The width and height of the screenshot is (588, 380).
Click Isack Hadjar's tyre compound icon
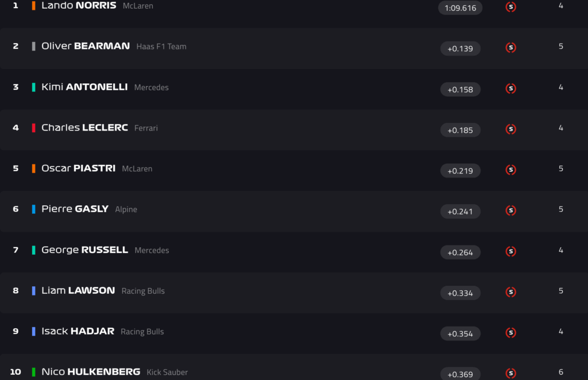(510, 332)
